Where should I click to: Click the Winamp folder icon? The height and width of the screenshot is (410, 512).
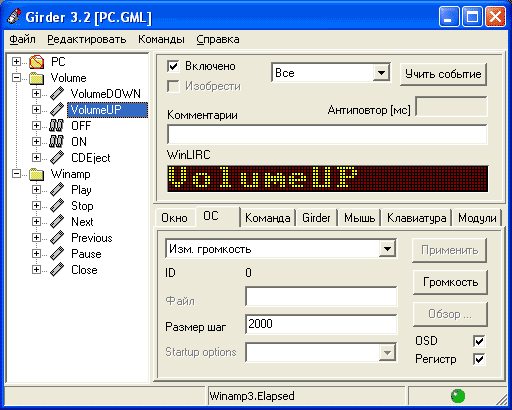[x=37, y=174]
